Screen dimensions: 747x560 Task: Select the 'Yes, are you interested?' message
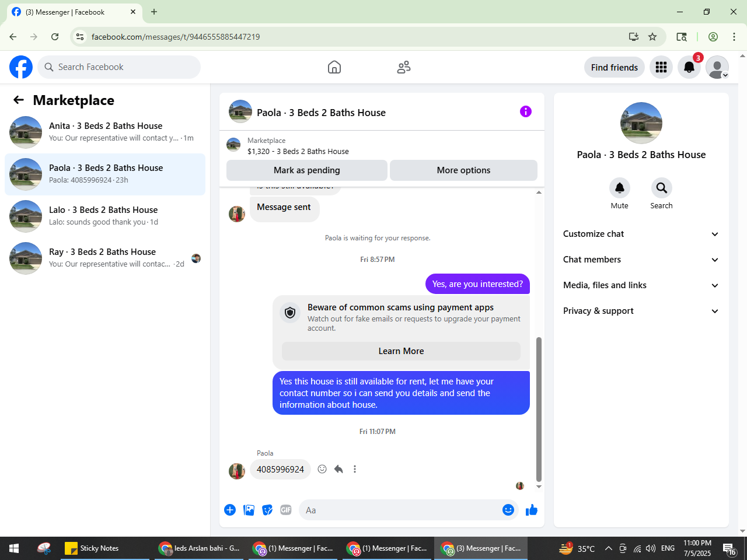477,284
